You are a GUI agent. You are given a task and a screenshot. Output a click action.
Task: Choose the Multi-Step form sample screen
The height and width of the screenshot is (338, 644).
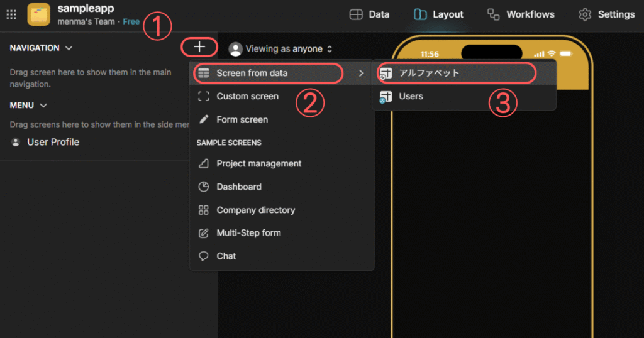point(281,233)
